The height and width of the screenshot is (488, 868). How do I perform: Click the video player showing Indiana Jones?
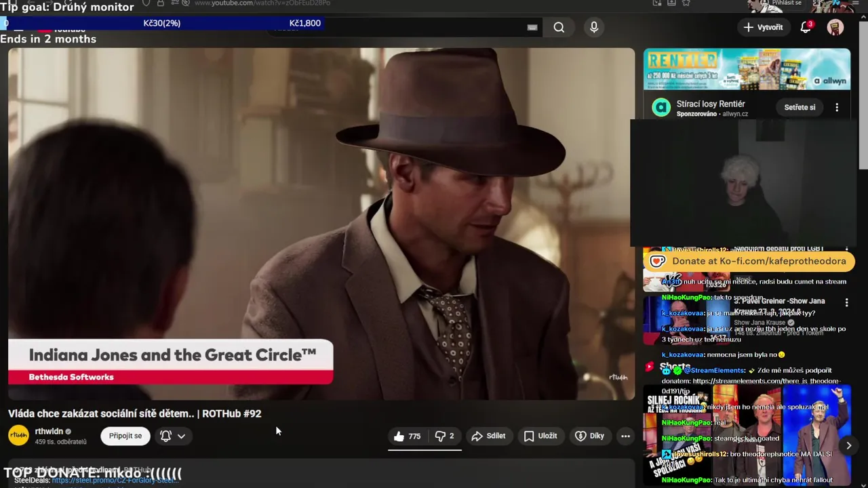click(x=321, y=224)
